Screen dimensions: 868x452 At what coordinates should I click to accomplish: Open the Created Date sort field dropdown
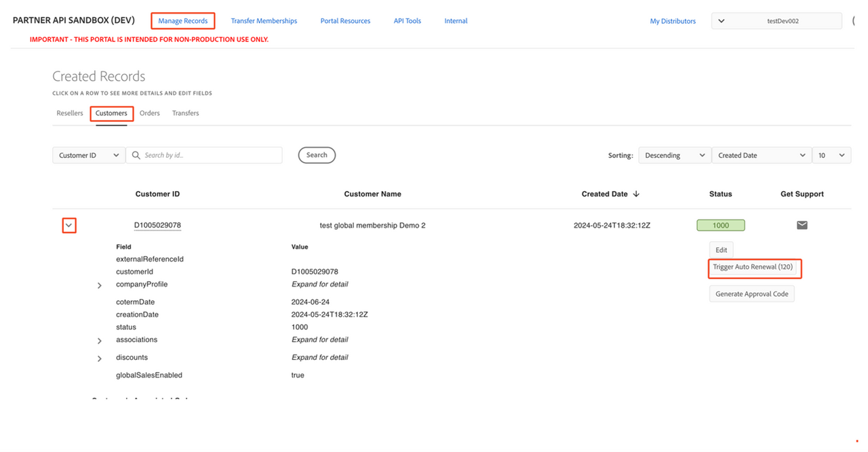click(x=761, y=155)
